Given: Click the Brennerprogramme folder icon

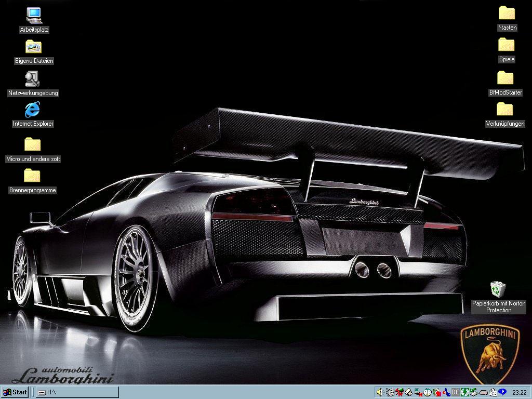Looking at the screenshot, I should [32, 176].
